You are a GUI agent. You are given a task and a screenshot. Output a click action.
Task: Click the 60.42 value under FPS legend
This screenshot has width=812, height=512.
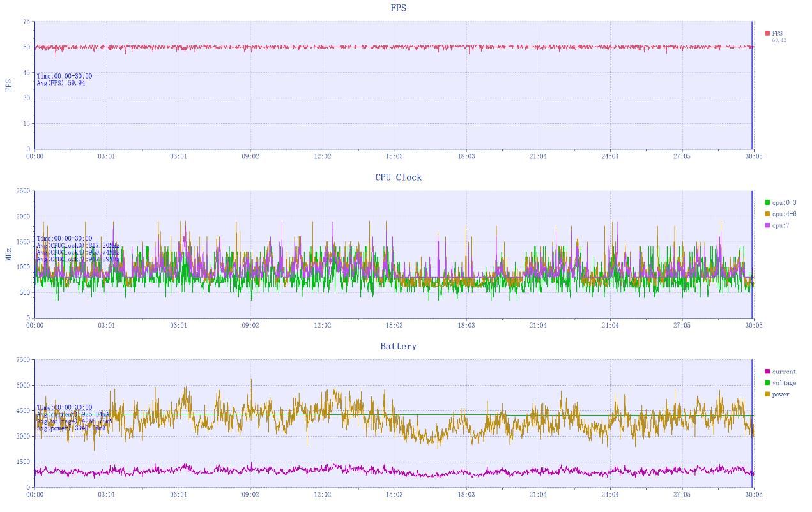coord(779,41)
